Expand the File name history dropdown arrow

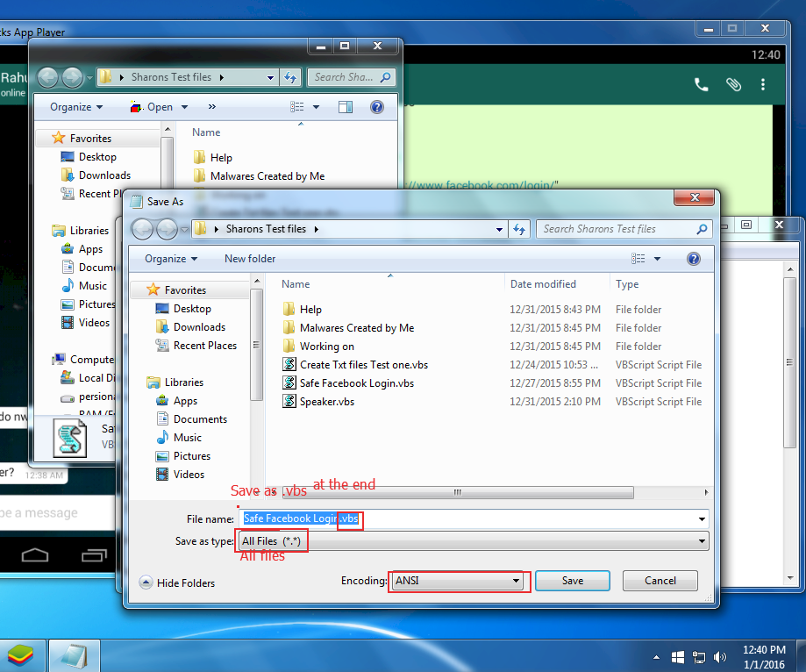click(702, 518)
